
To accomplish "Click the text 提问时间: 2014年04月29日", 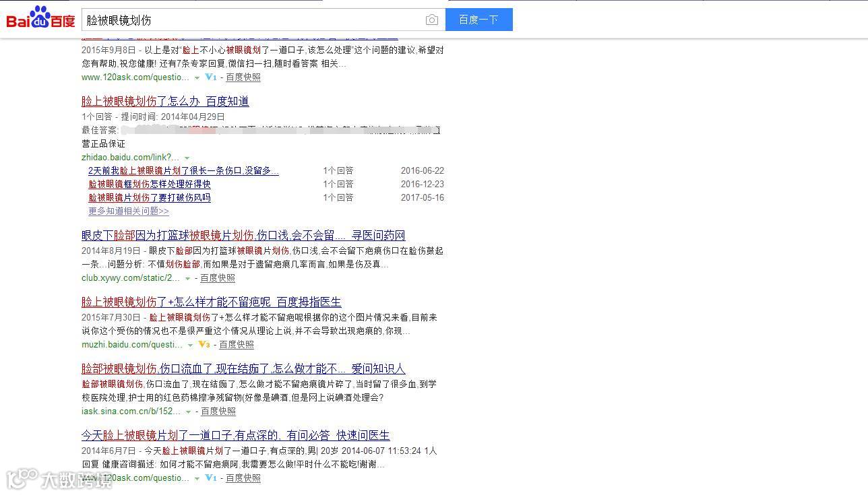I will pos(173,117).
